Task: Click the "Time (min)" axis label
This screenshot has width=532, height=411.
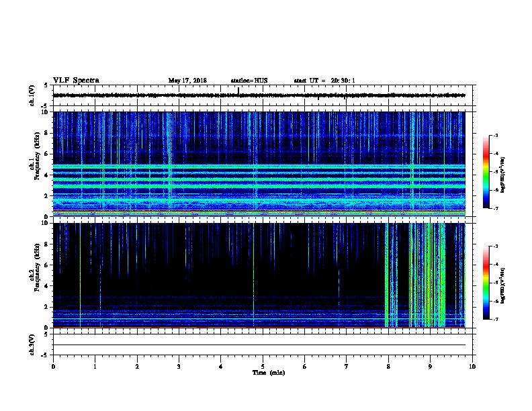Action: point(269,373)
